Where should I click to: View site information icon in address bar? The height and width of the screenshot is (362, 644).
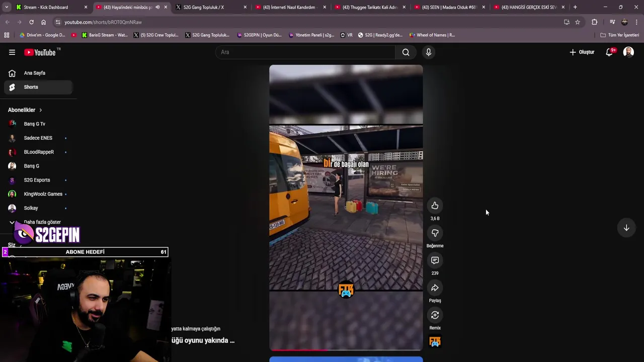pyautogui.click(x=58, y=22)
